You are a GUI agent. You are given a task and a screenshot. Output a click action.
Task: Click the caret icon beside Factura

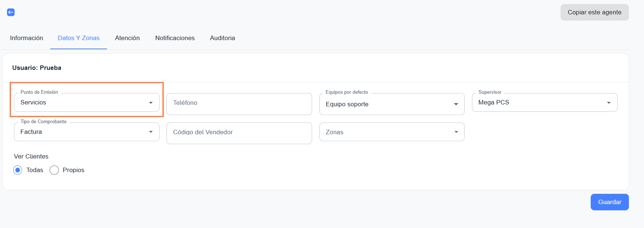[151, 132]
